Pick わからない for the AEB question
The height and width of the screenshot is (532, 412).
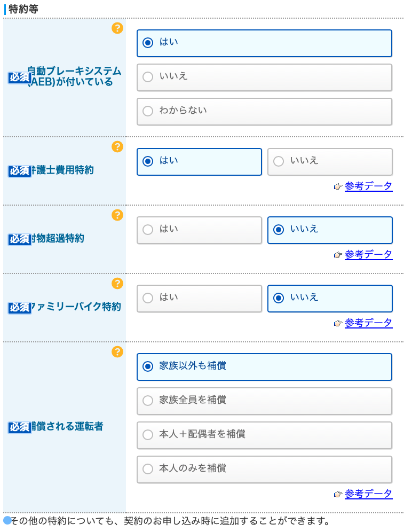coord(265,112)
